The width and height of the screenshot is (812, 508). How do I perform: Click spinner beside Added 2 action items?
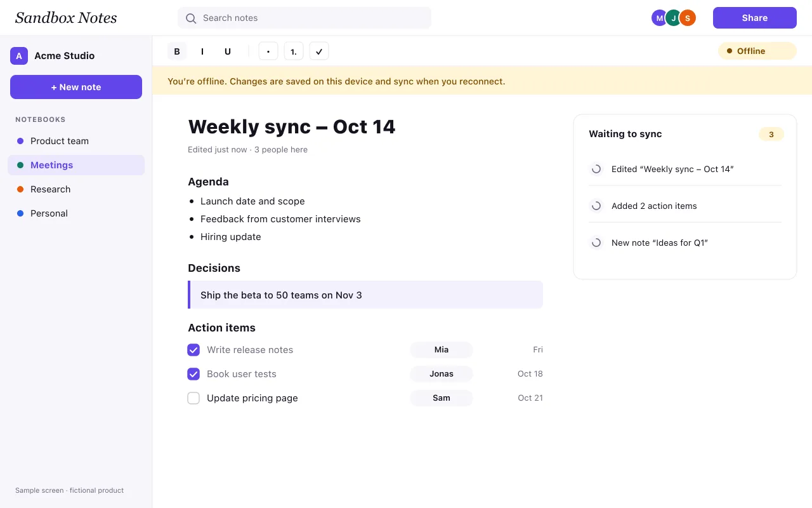596,206
